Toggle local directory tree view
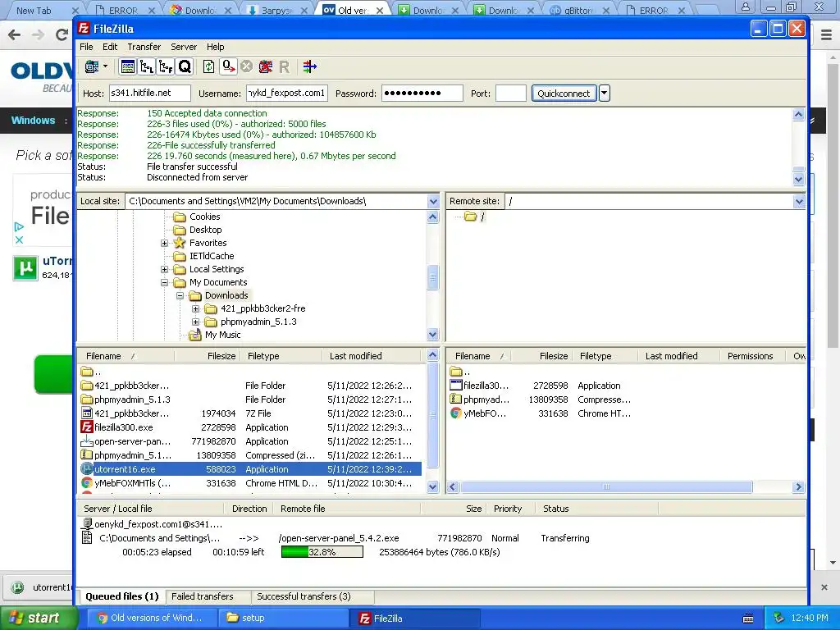The width and height of the screenshot is (840, 630). click(x=147, y=66)
